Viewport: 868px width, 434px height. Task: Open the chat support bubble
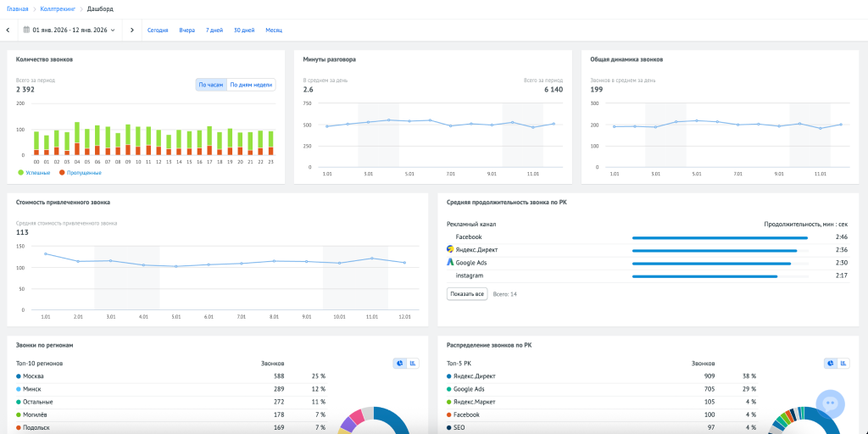[x=830, y=404]
